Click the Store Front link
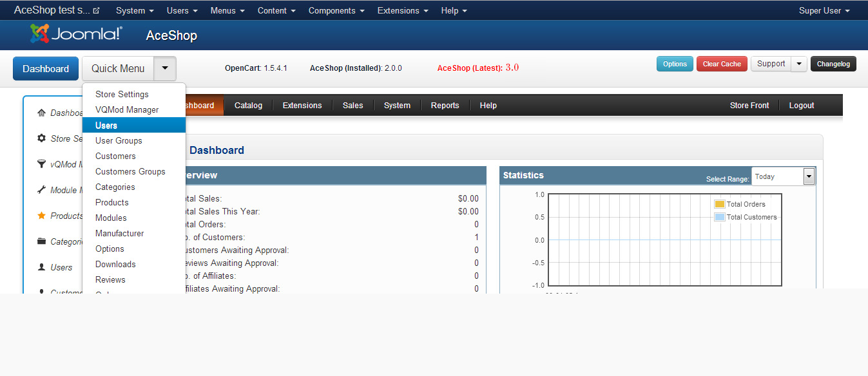 tap(749, 105)
